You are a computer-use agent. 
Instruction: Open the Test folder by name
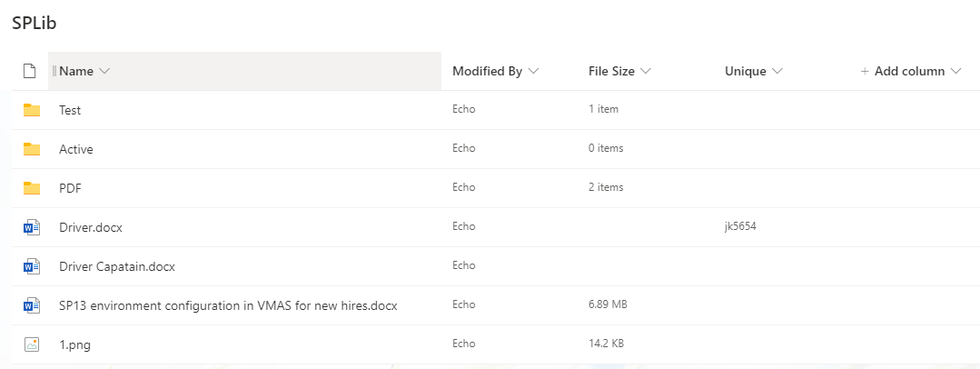70,110
